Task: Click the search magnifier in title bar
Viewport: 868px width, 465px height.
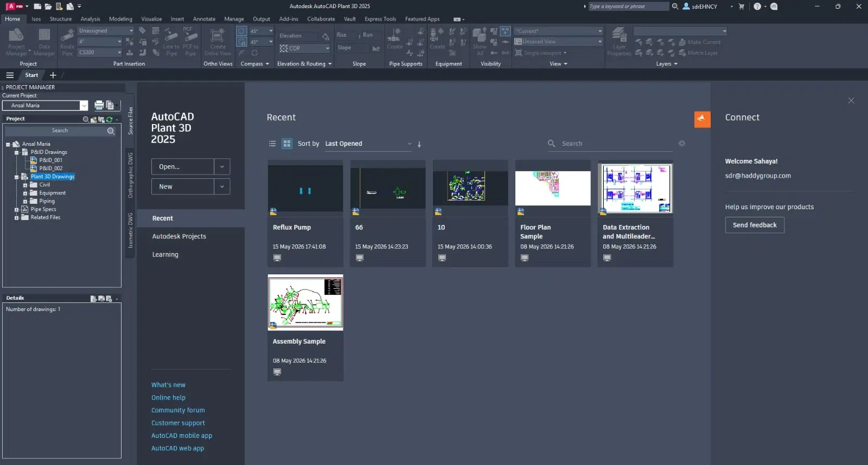Action: 675,7
